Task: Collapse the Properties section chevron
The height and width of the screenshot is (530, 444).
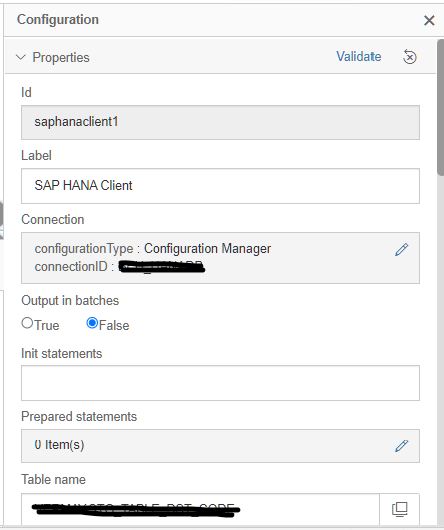Action: pos(21,57)
